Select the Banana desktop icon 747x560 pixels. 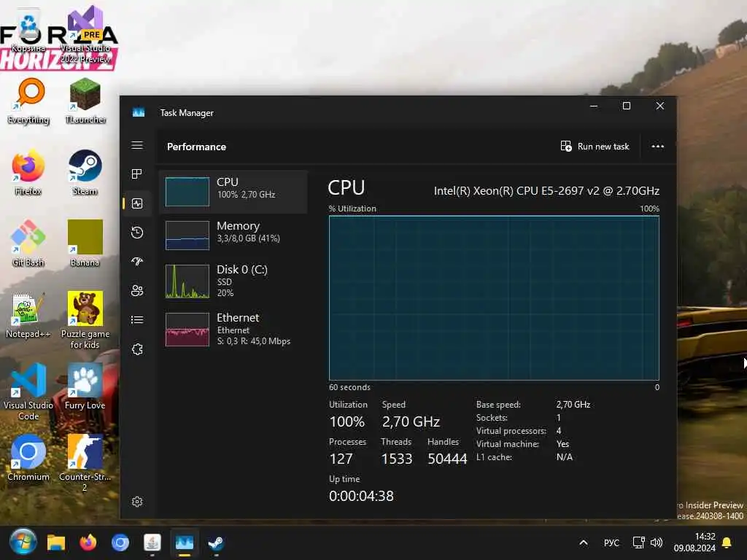[x=85, y=244]
